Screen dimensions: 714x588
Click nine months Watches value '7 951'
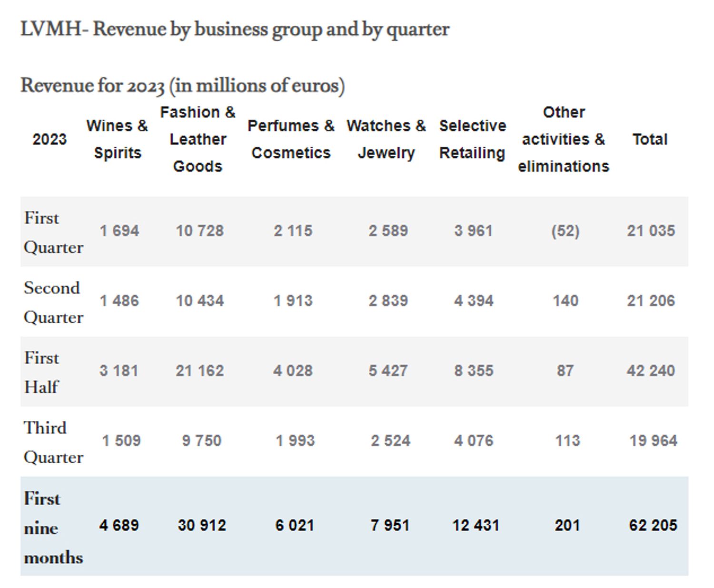390,526
